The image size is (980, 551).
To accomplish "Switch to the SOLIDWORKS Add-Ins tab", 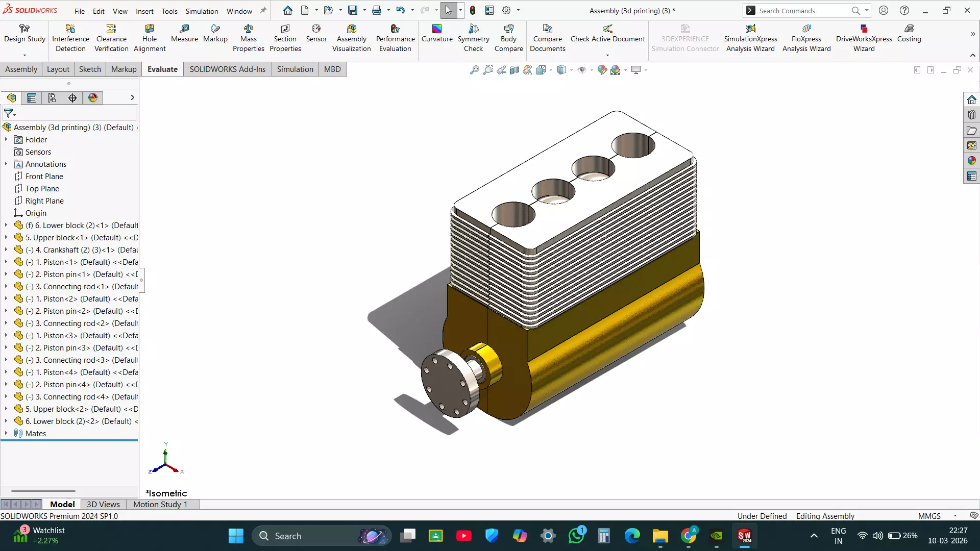I will [227, 69].
